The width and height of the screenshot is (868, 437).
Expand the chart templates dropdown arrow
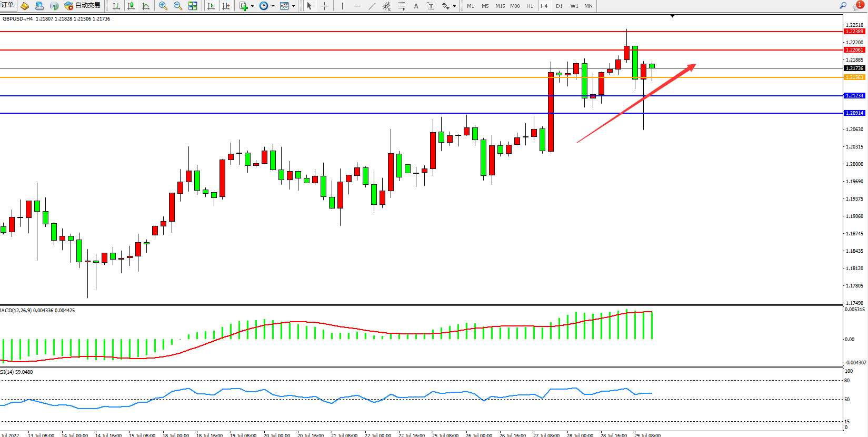click(x=293, y=6)
